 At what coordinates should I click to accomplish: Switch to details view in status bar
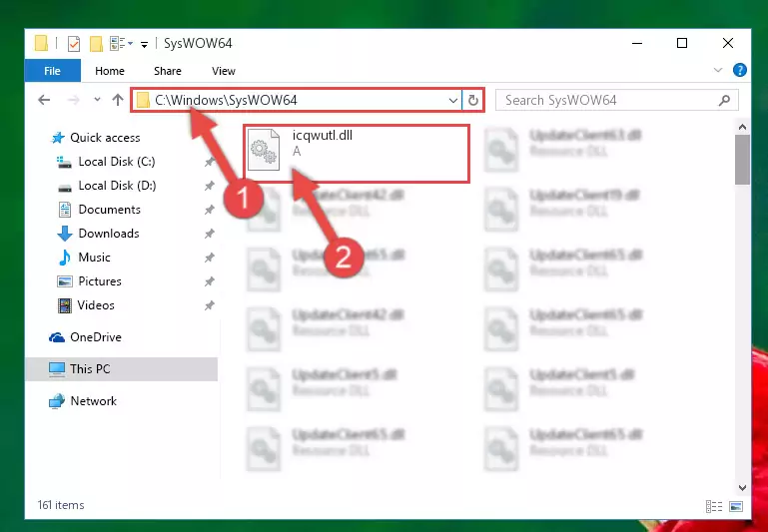[714, 507]
